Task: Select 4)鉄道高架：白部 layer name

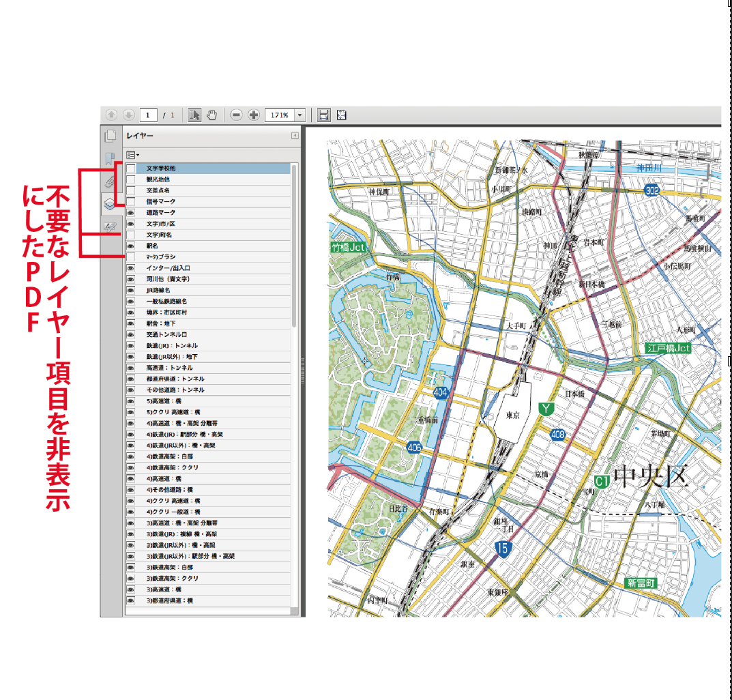Action: [169, 456]
